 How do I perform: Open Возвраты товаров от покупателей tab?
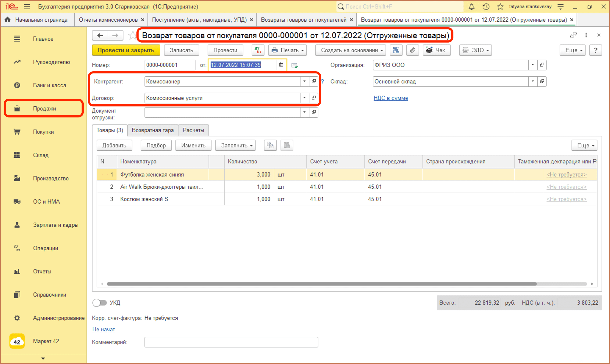point(304,20)
